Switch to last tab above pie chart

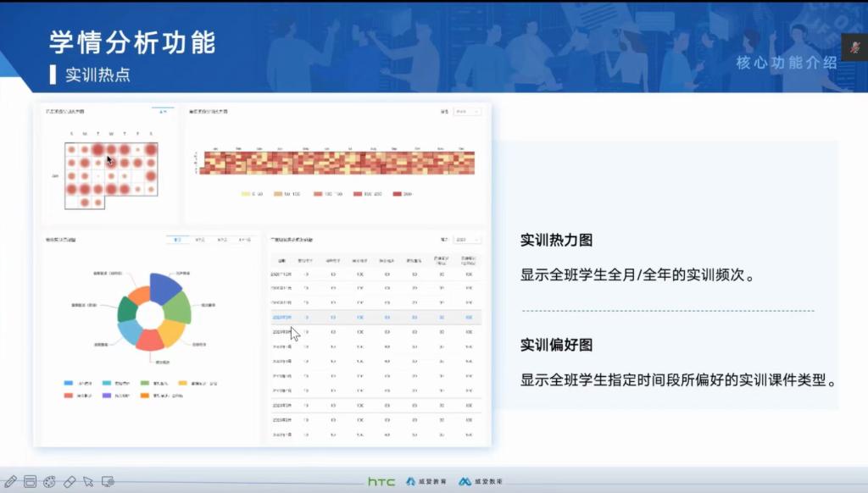click(244, 241)
